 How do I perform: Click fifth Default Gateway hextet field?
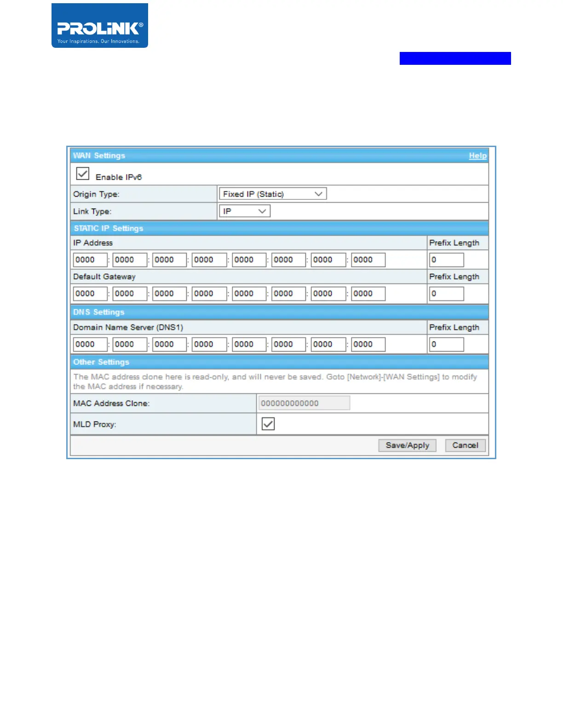(249, 294)
